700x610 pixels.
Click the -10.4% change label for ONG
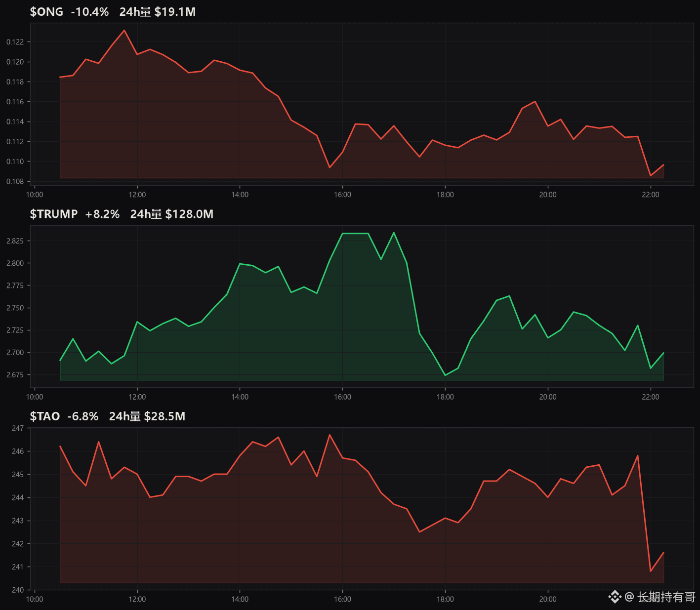coord(90,12)
